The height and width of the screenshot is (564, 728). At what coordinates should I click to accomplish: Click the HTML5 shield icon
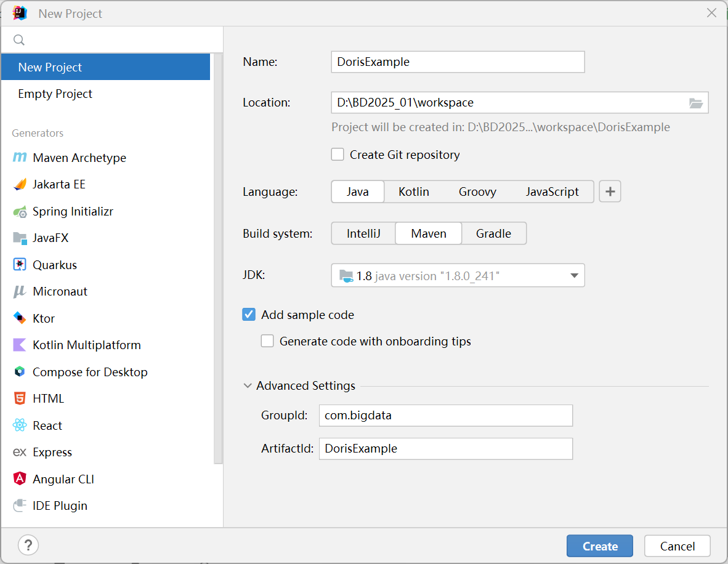pyautogui.click(x=20, y=398)
